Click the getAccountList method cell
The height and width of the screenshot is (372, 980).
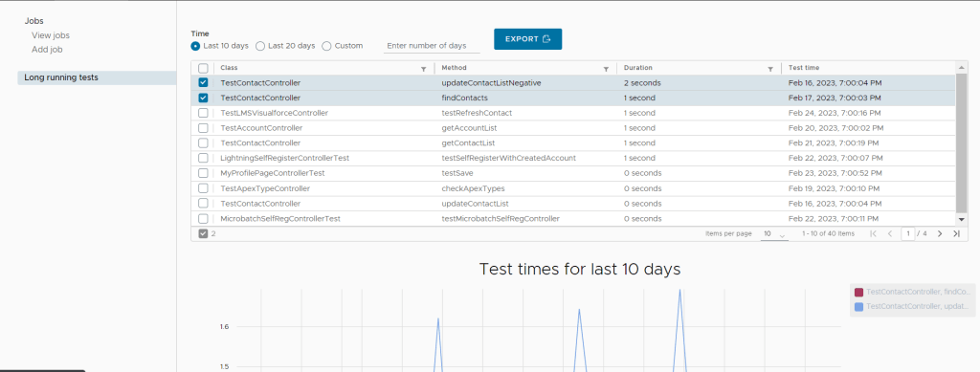tap(469, 128)
